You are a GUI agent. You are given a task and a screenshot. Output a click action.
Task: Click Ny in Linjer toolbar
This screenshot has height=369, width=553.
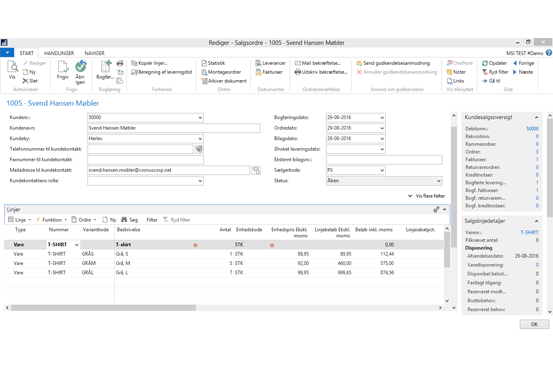point(109,220)
